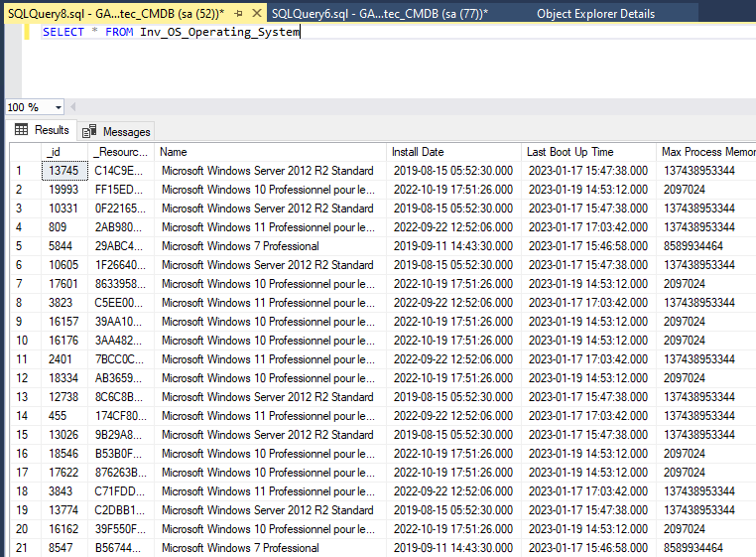Open the Object Explorer Details tab
This screenshot has width=756, height=557.
pos(595,14)
